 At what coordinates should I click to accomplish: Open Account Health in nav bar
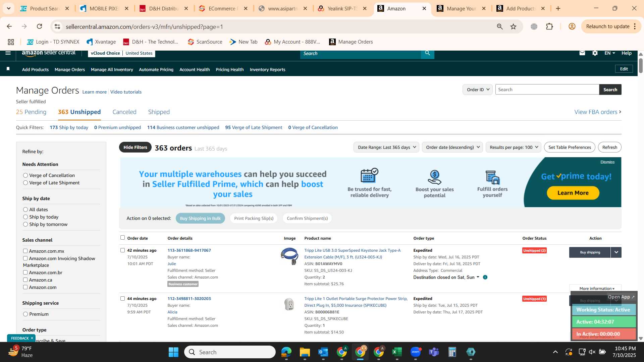195,69
